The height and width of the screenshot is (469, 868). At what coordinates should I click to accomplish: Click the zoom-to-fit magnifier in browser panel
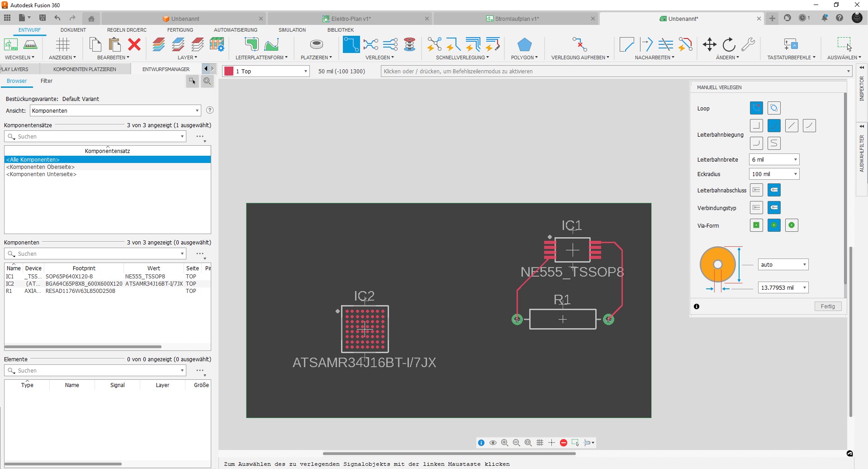point(207,81)
